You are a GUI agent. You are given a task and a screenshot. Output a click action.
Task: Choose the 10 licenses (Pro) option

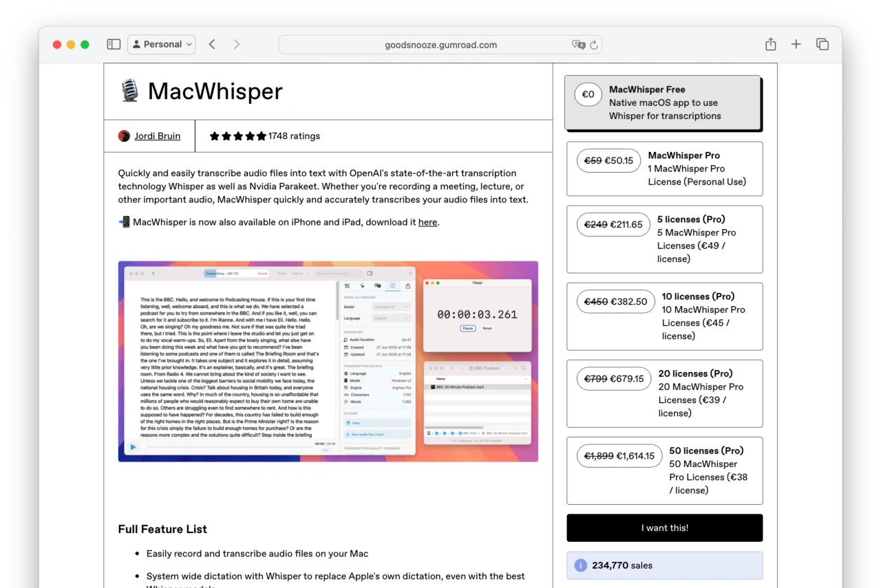click(x=664, y=316)
